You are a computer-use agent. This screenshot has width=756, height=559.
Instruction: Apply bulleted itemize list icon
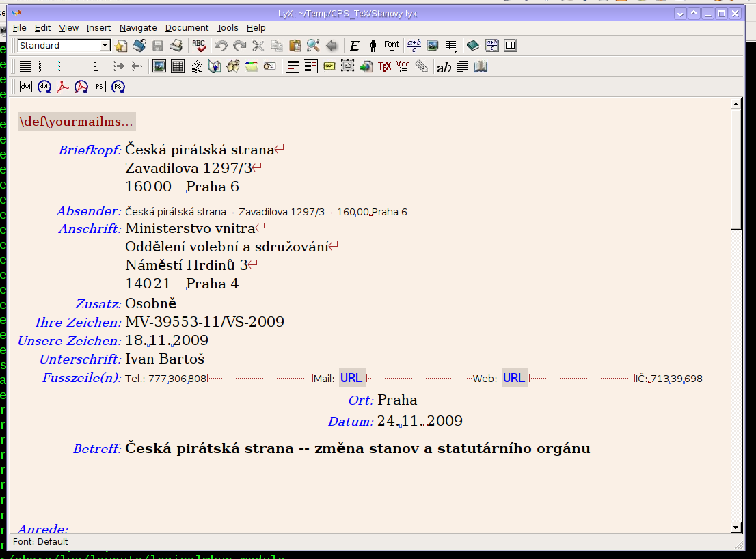pos(63,66)
